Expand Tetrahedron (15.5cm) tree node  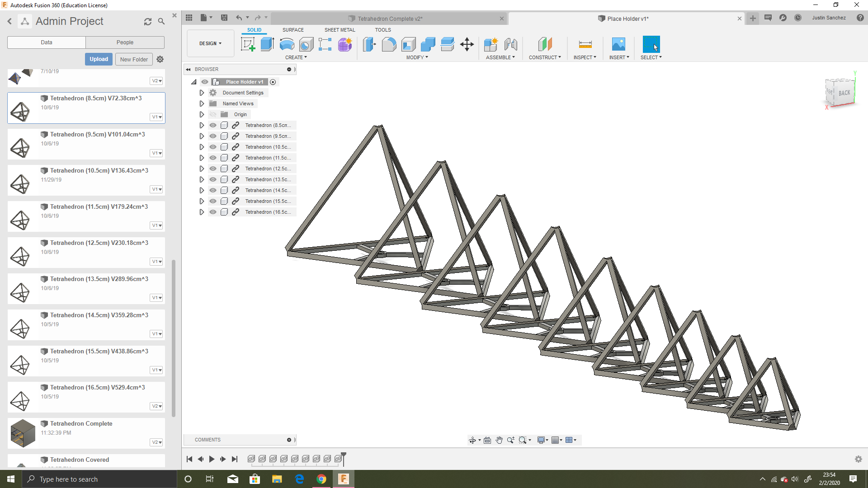tap(202, 201)
